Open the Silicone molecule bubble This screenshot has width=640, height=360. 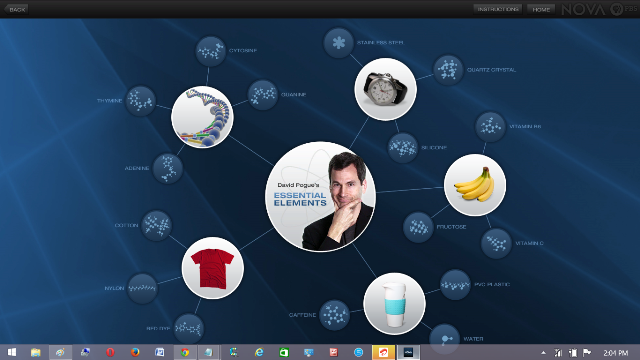[402, 148]
